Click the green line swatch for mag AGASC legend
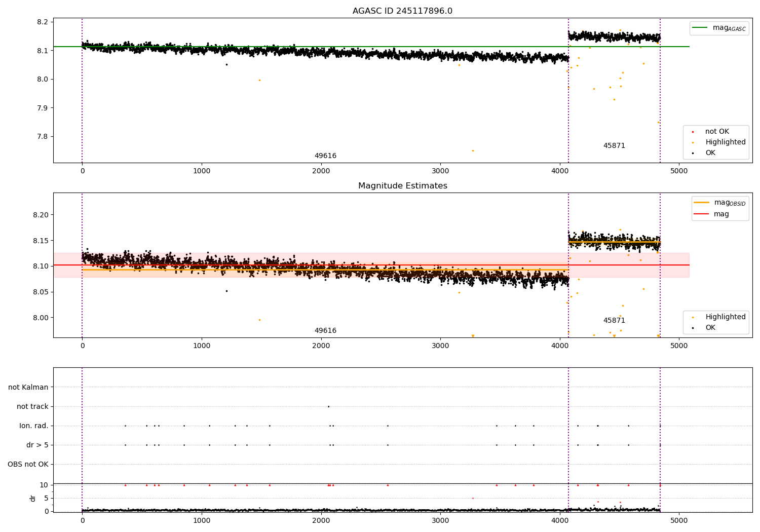This screenshot has height=532, width=760. (x=700, y=28)
